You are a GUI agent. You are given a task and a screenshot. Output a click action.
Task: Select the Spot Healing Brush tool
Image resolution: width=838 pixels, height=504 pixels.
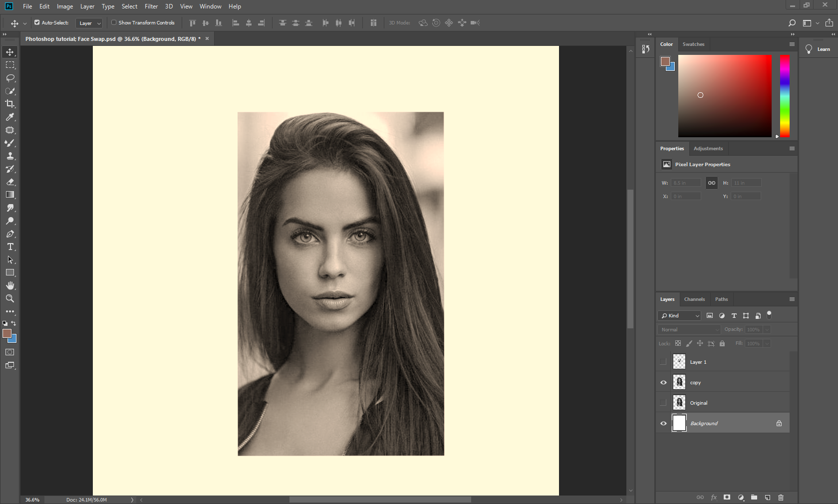[10, 130]
